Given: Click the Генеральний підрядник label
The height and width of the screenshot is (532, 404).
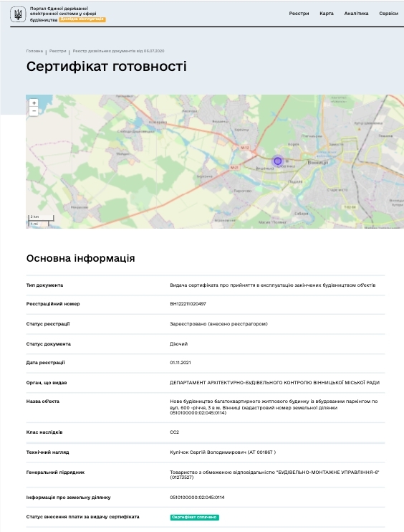Looking at the screenshot, I should pos(55,472).
